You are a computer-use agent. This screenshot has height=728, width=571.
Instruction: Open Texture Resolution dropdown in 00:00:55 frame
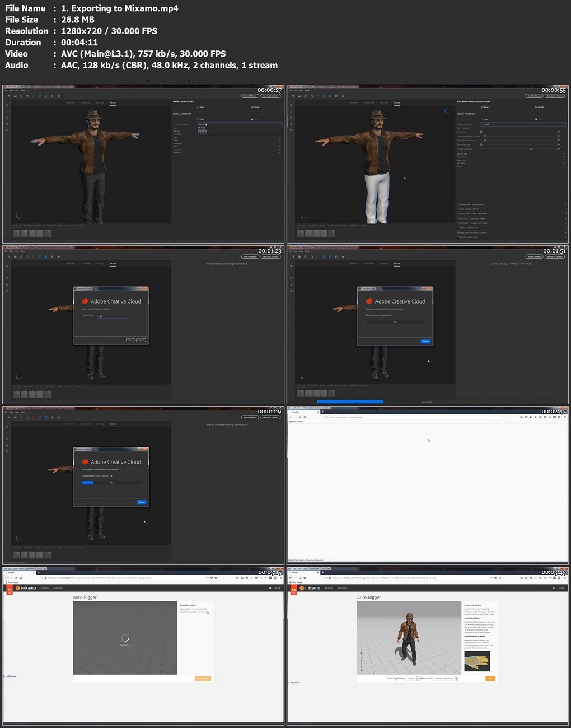pyautogui.click(x=523, y=124)
